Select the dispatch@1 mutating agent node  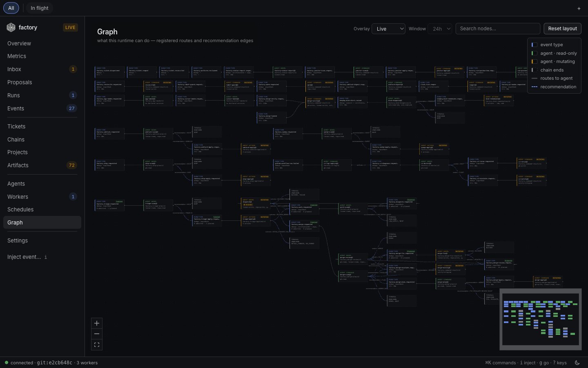(x=256, y=204)
